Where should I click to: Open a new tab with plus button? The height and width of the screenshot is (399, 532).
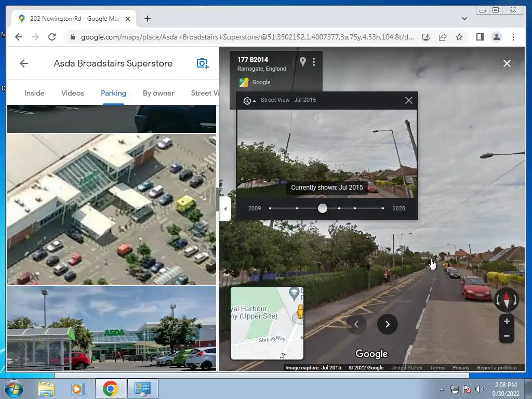click(x=147, y=19)
